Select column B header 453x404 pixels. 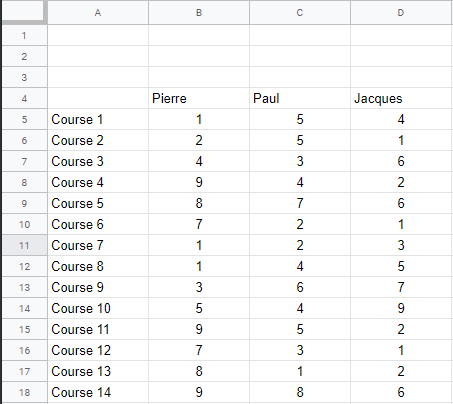tap(199, 12)
